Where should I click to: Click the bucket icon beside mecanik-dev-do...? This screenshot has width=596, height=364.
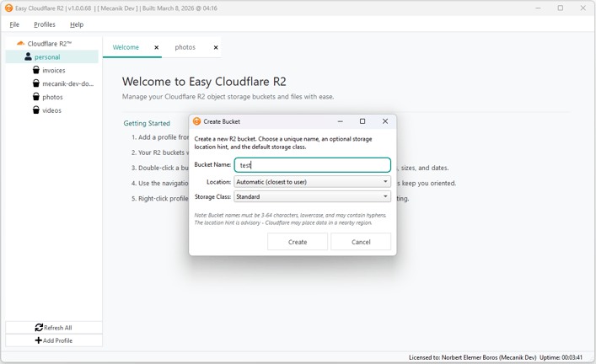[35, 83]
